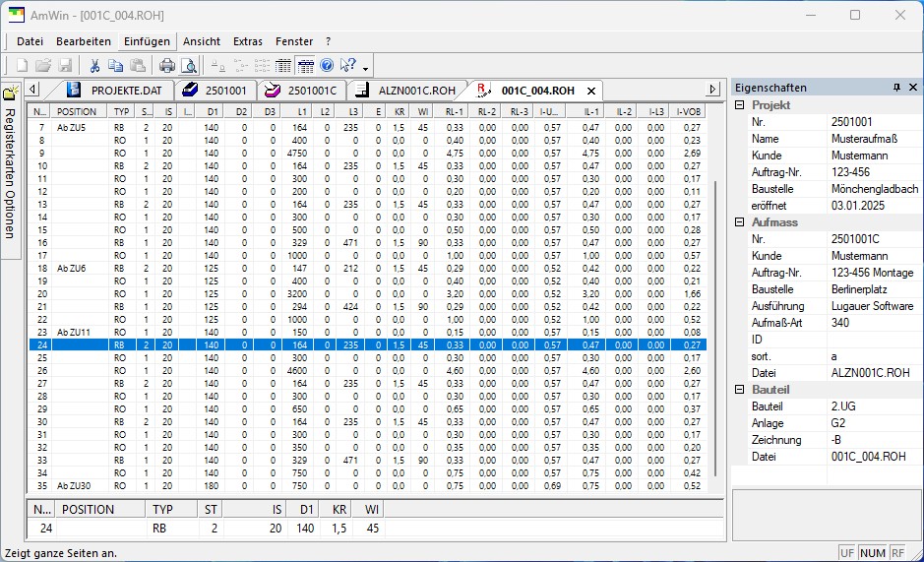Click the new folder icon above Registerkarten
The width and height of the screenshot is (924, 562).
coord(11,93)
